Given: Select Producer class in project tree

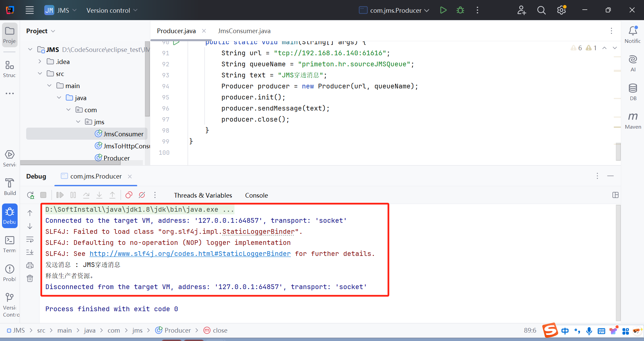Looking at the screenshot, I should 116,158.
